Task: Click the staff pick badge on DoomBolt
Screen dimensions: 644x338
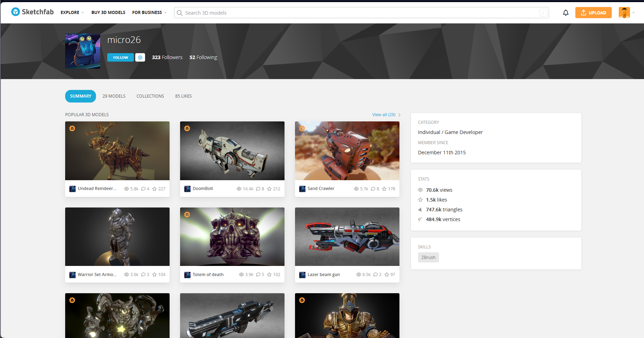Action: pos(187,128)
